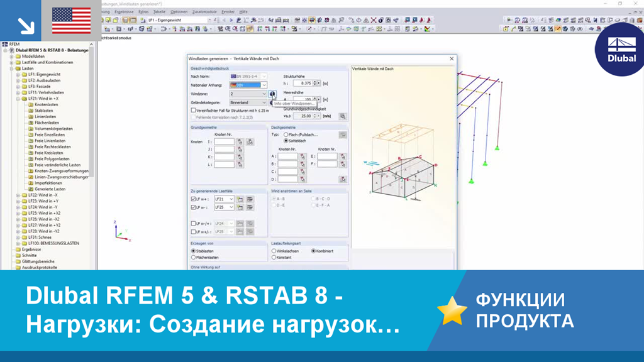Click pick-node icon for roof node E
Image resolution: width=644 pixels, height=362 pixels.
pyautogui.click(x=343, y=156)
